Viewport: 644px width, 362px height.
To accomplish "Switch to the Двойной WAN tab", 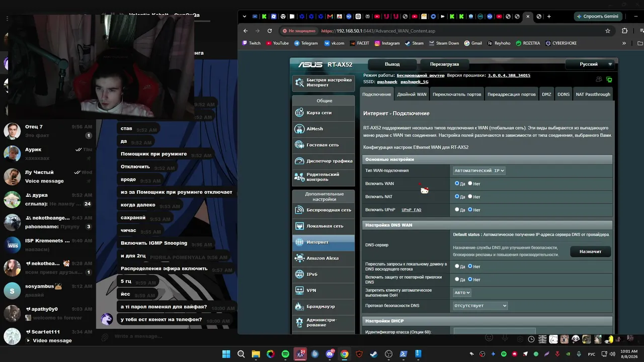I will click(x=412, y=94).
